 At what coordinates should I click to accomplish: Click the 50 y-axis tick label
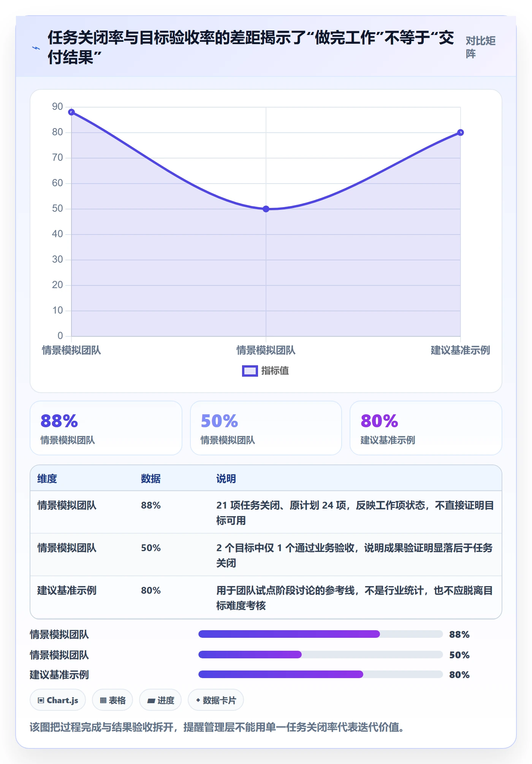[x=57, y=209]
